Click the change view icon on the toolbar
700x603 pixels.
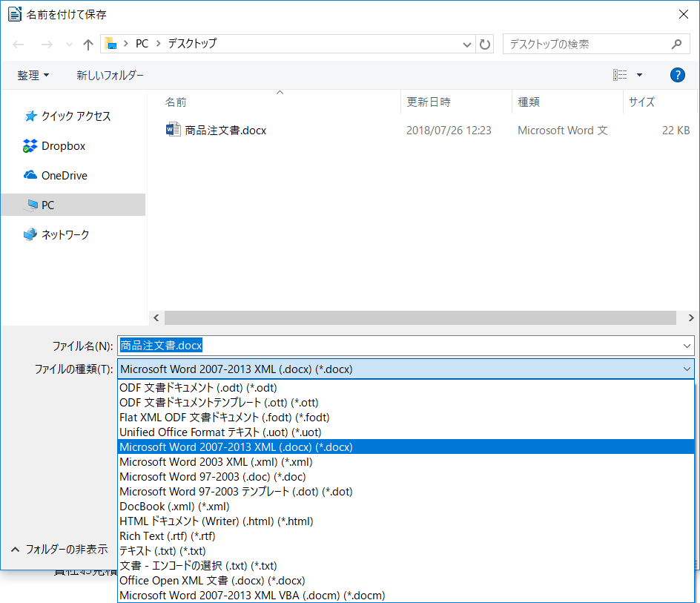click(x=621, y=75)
